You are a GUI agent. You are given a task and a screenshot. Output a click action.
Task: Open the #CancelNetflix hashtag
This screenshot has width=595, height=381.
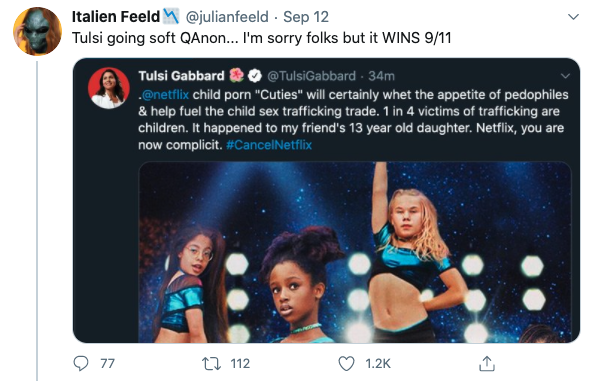(x=269, y=145)
